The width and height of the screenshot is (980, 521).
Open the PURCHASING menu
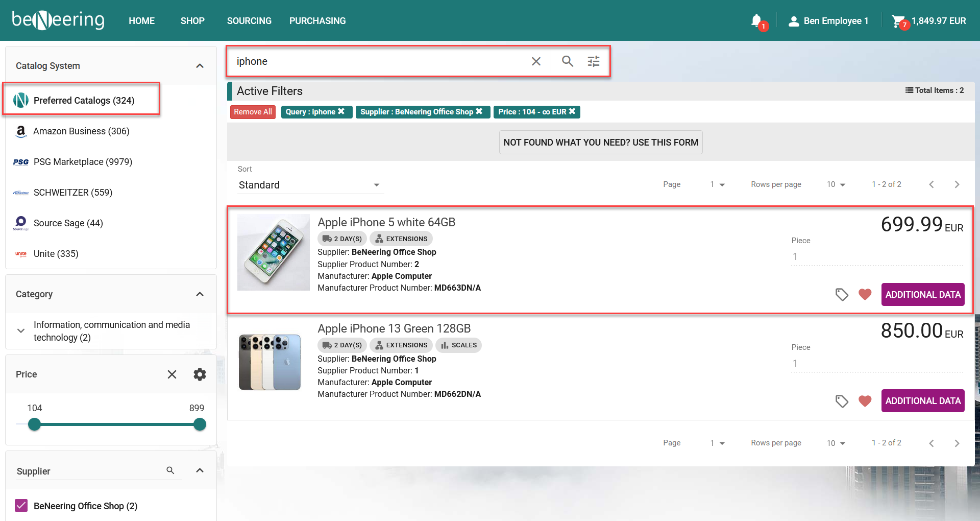pyautogui.click(x=317, y=21)
